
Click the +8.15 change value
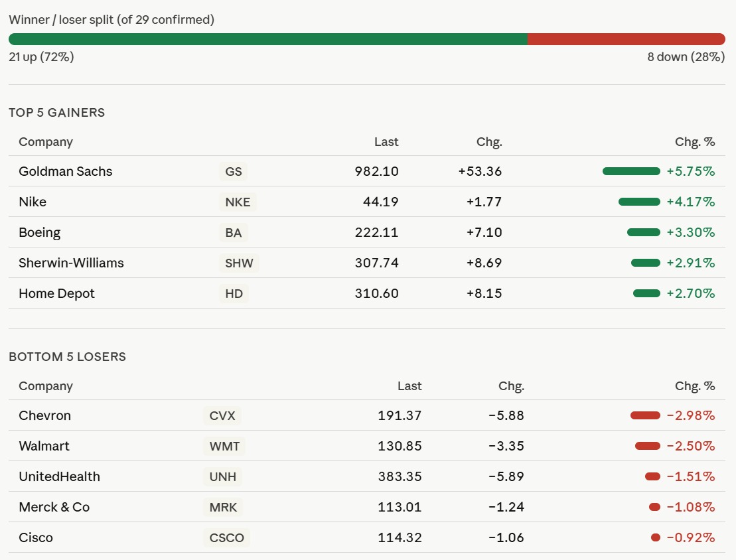484,293
